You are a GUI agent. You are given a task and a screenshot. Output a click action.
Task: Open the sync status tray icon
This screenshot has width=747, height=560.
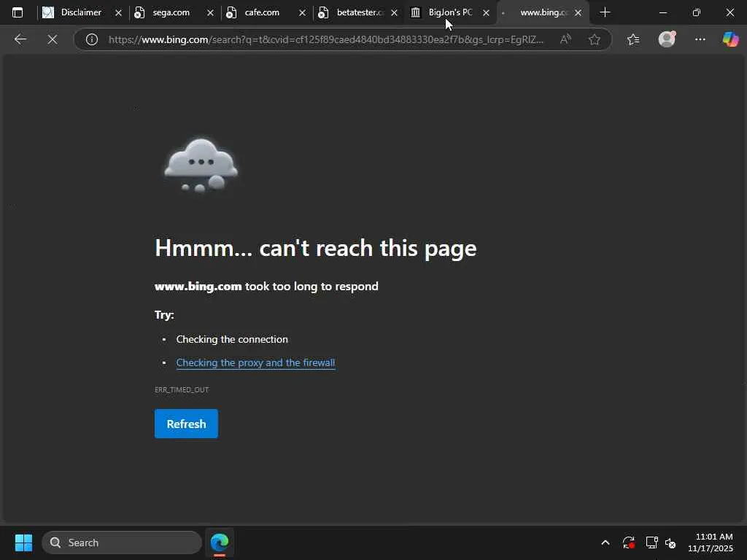[628, 542]
